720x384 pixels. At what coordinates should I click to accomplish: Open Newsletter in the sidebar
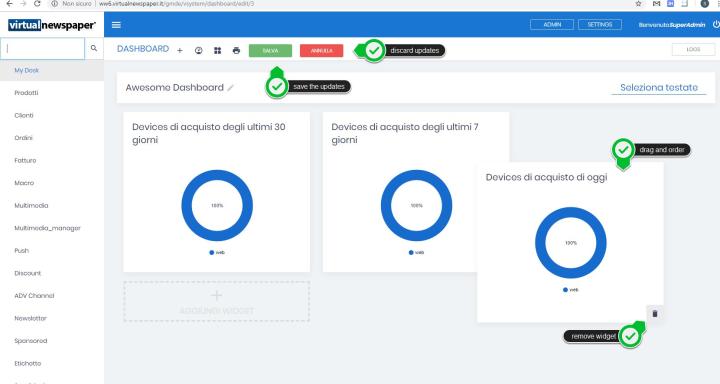pos(30,318)
